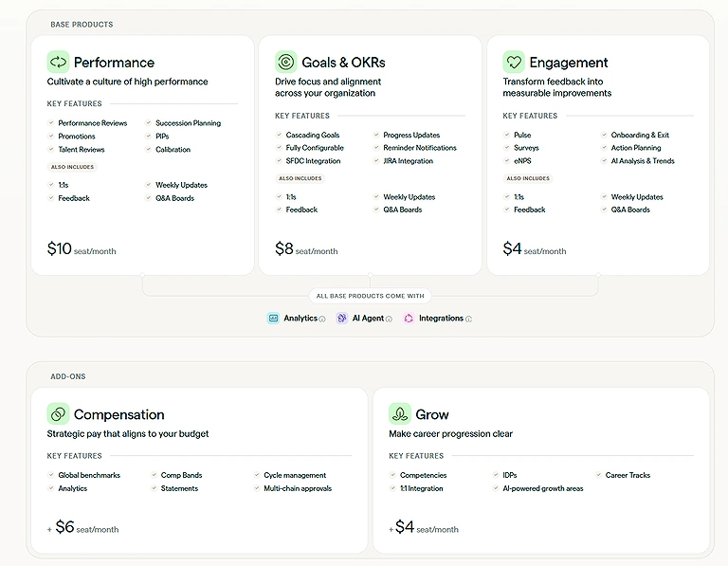Click SFDC Integration feature text

(x=313, y=160)
